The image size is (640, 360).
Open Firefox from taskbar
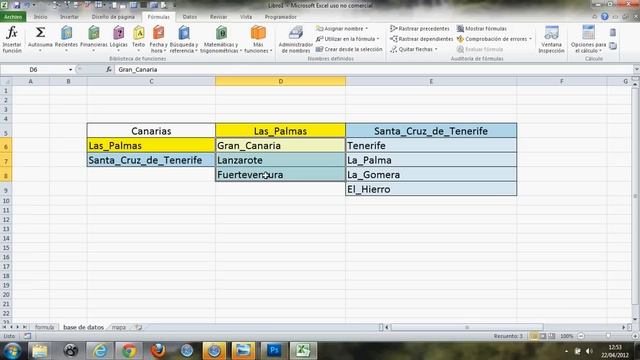point(158,351)
